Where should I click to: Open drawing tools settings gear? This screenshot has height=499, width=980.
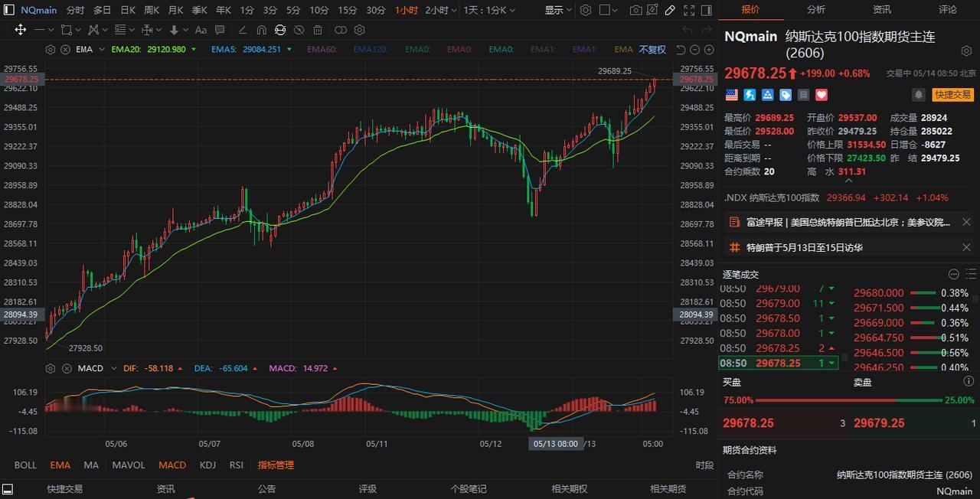(x=359, y=30)
